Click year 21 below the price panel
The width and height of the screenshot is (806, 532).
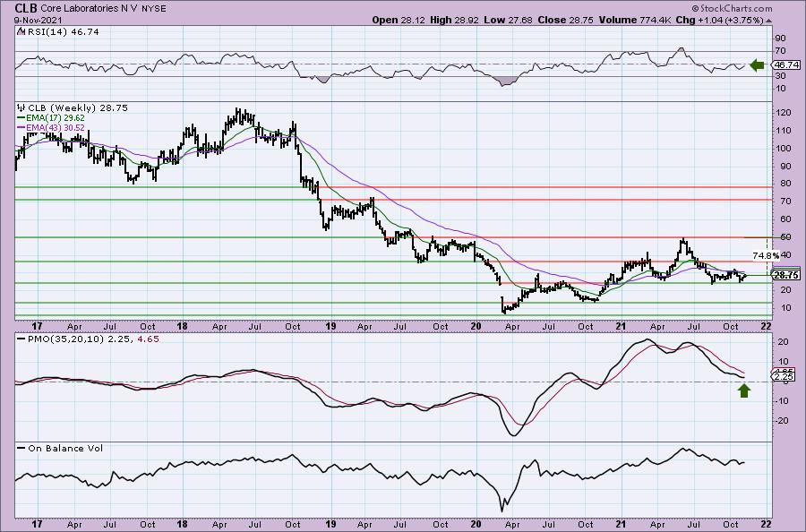pyautogui.click(x=621, y=326)
